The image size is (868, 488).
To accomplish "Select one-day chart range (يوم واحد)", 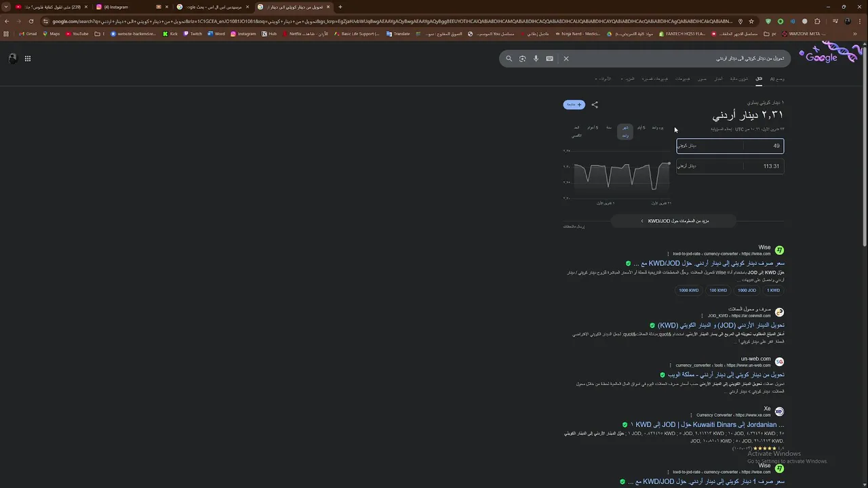I will (658, 127).
